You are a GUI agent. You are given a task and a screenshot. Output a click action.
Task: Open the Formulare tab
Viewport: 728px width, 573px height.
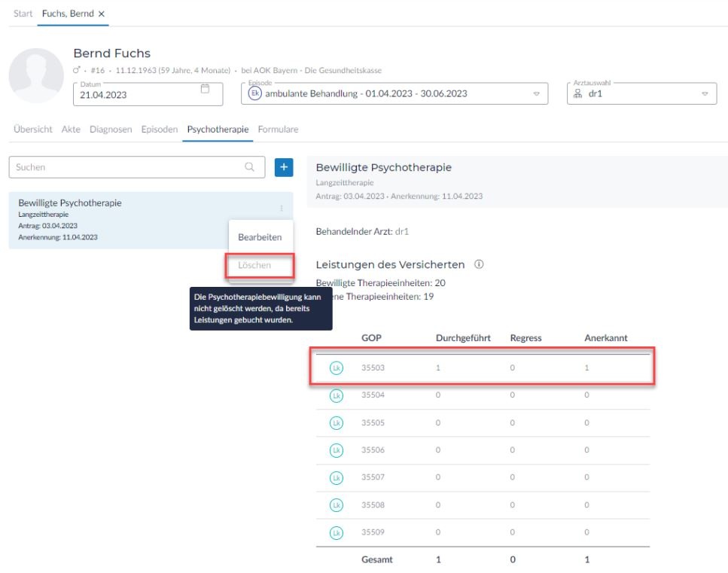[x=278, y=130]
